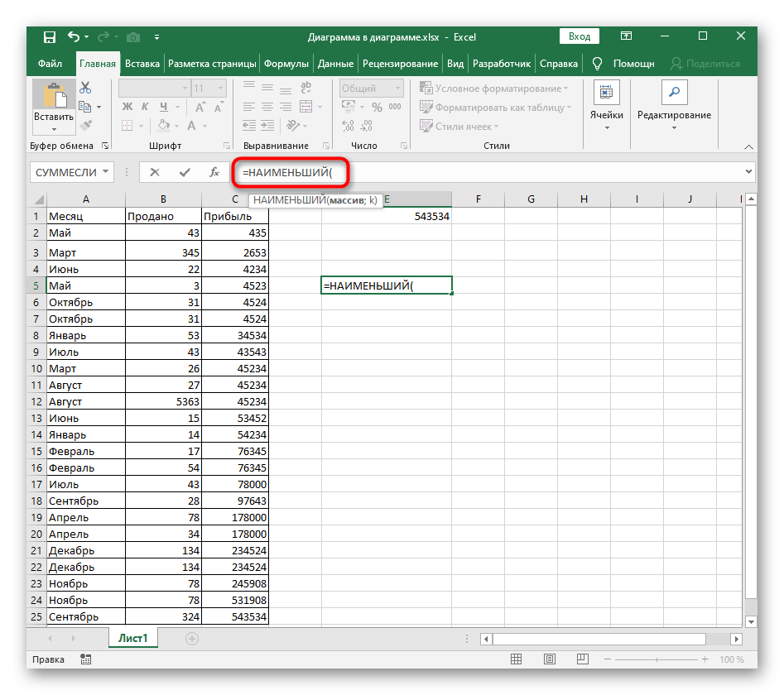Switch to Формулы tab

point(286,64)
